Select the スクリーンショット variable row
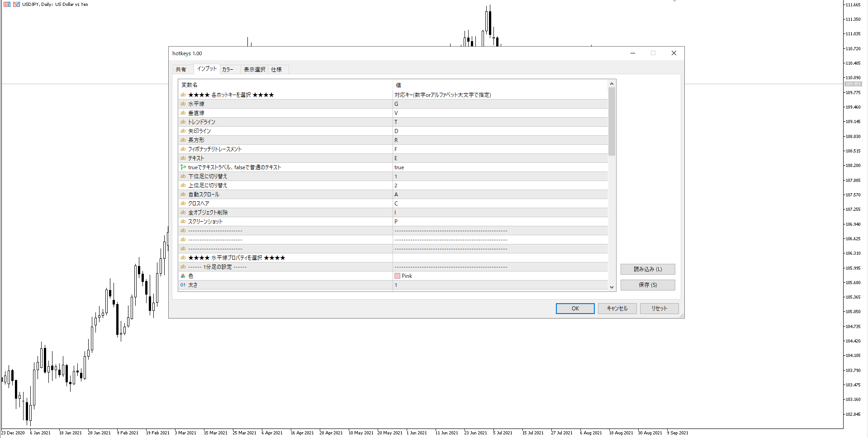 click(285, 222)
